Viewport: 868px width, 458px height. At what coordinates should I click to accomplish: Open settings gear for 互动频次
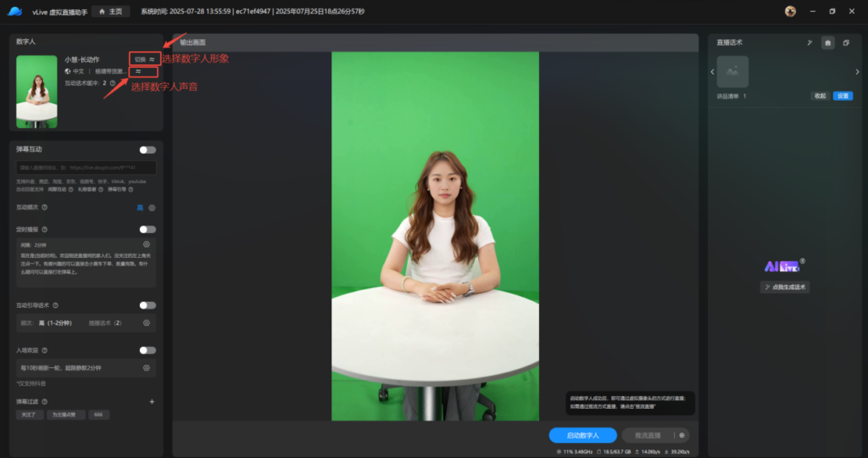pyautogui.click(x=153, y=207)
